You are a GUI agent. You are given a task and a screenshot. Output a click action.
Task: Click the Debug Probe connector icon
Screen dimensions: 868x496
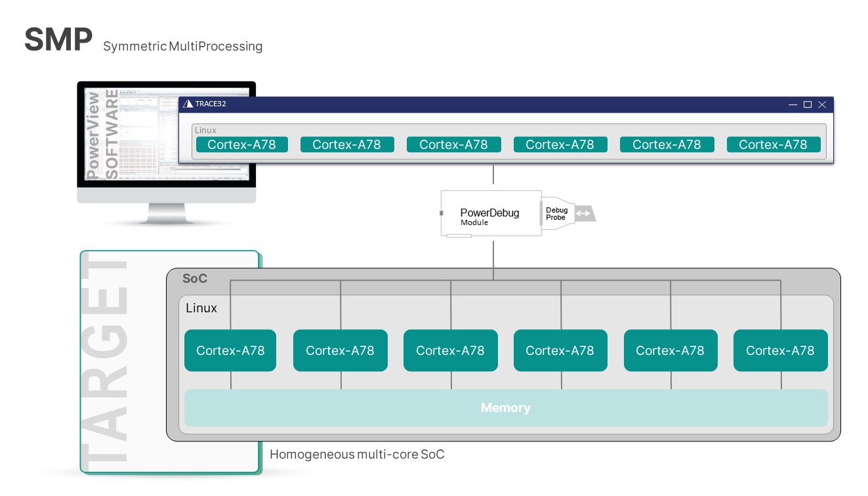pyautogui.click(x=557, y=213)
